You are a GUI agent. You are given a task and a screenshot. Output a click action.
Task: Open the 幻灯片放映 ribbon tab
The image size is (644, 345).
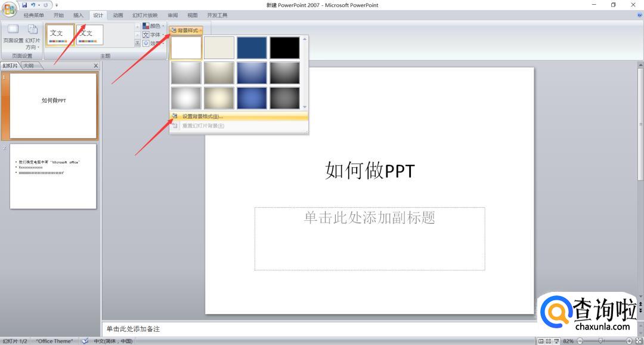pos(145,15)
